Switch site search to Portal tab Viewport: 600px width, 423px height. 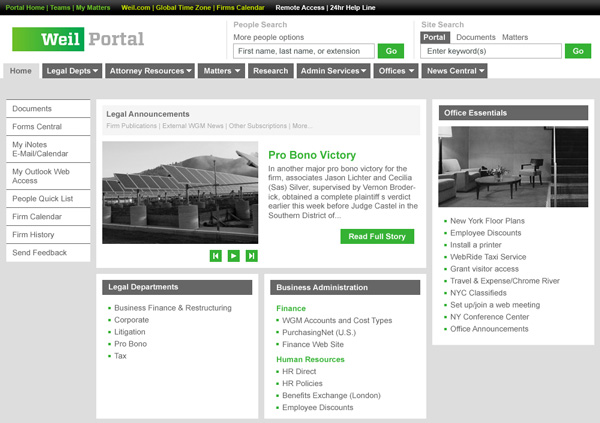pyautogui.click(x=435, y=37)
